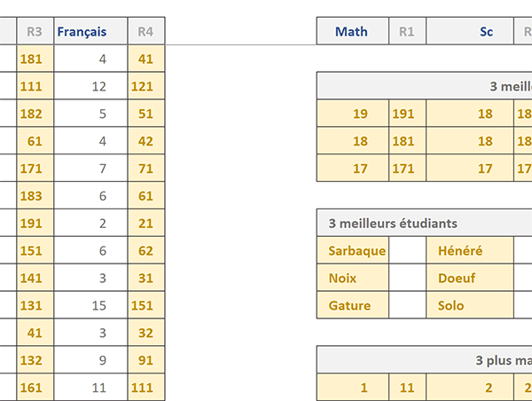Click the Français cell with value 15
The width and height of the screenshot is (532, 401).
(x=90, y=305)
